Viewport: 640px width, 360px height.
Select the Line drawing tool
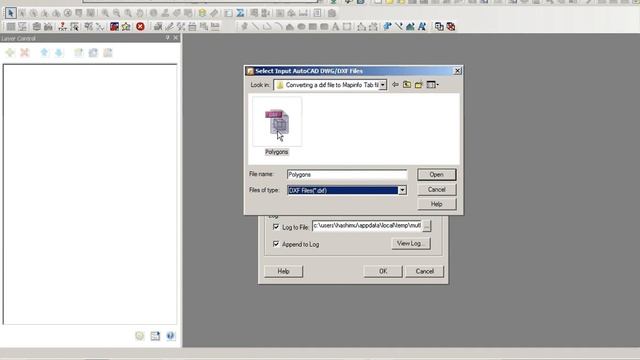(256, 27)
